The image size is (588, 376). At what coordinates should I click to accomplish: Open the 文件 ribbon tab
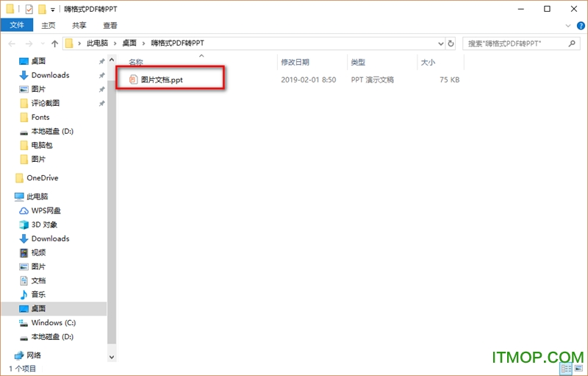coord(17,25)
